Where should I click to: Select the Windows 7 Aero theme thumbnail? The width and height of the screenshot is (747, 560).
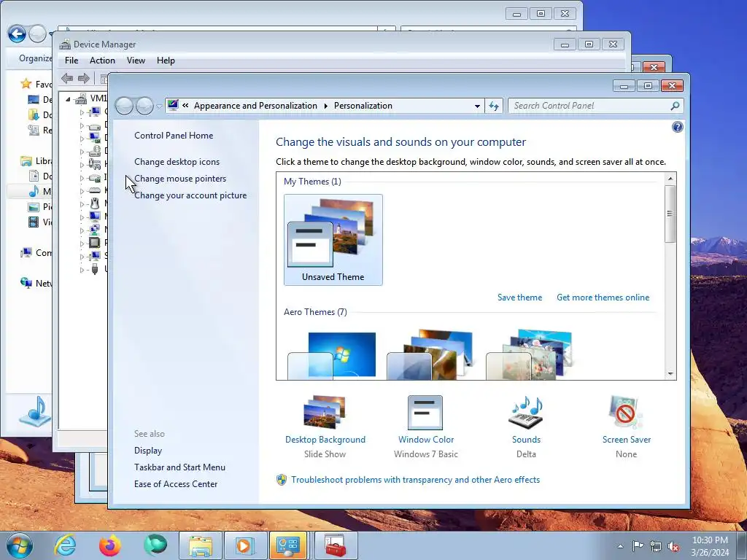332,355
